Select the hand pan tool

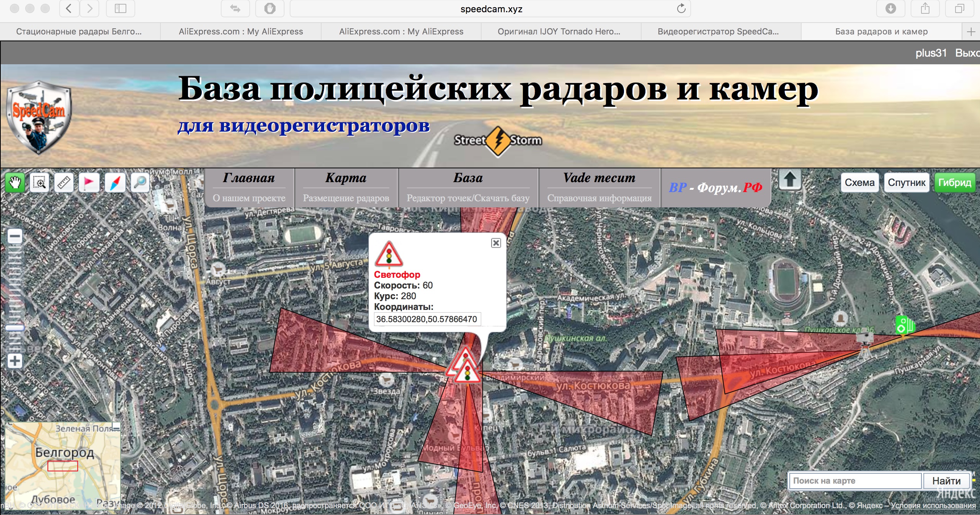coord(15,183)
